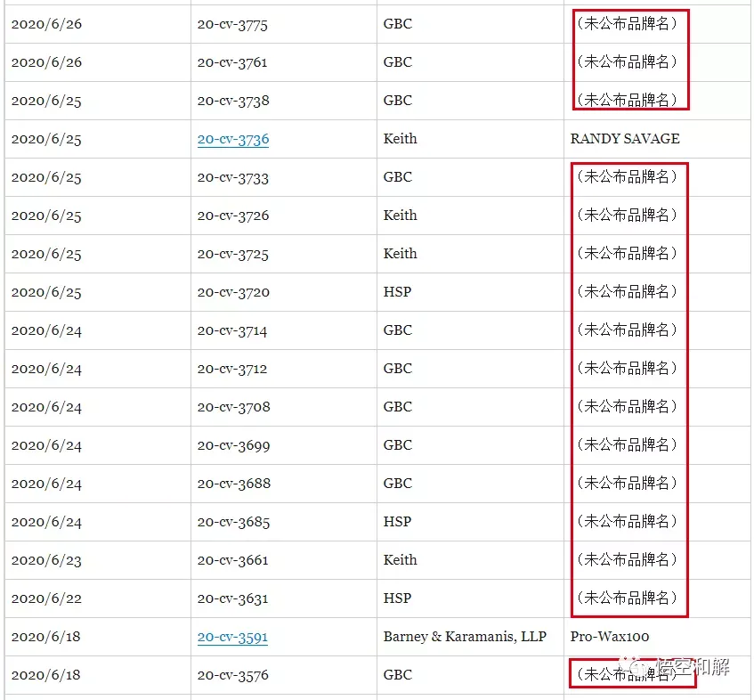The width and height of the screenshot is (754, 700).
Task: Click case number 20-cv-3761
Action: click(x=231, y=62)
